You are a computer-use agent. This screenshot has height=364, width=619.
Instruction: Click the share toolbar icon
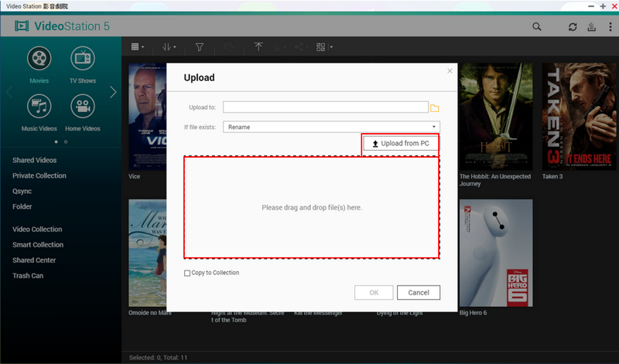pyautogui.click(x=299, y=47)
